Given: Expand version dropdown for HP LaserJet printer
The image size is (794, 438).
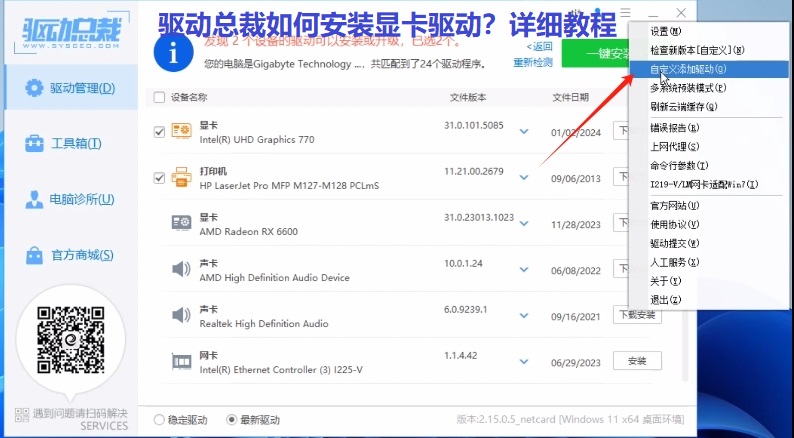Looking at the screenshot, I should click(524, 178).
